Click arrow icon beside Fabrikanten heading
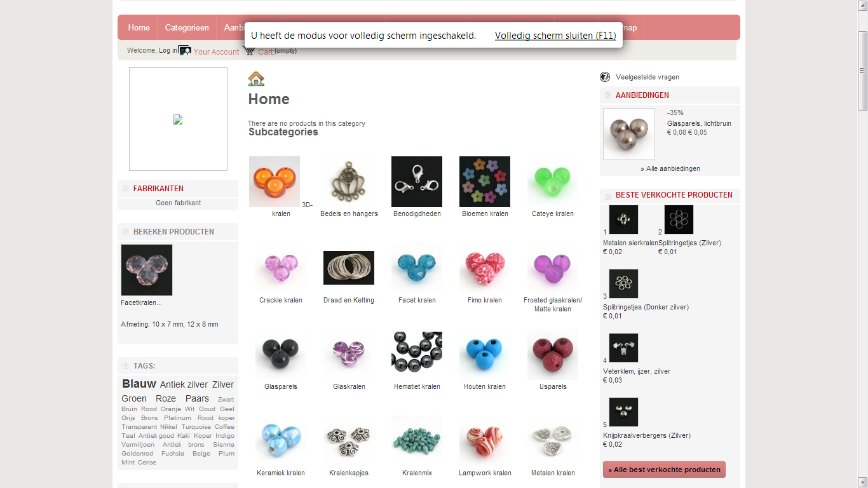This screenshot has width=868, height=488. (x=126, y=189)
